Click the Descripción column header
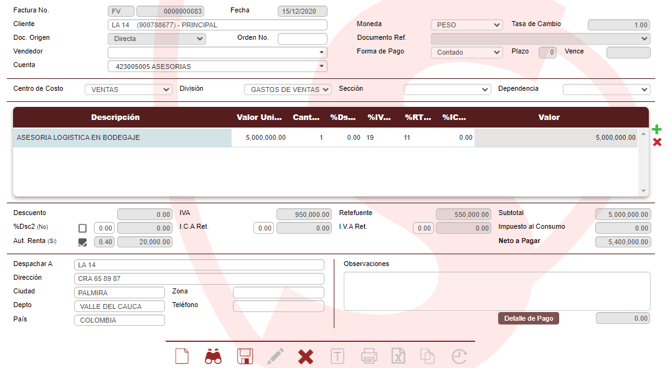The height and width of the screenshot is (368, 670). (115, 117)
